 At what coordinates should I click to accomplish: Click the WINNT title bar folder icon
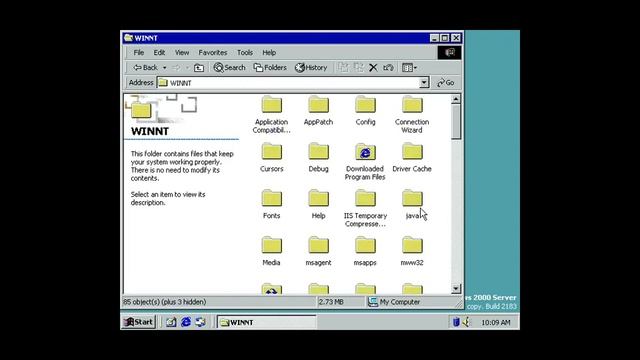pyautogui.click(x=129, y=38)
